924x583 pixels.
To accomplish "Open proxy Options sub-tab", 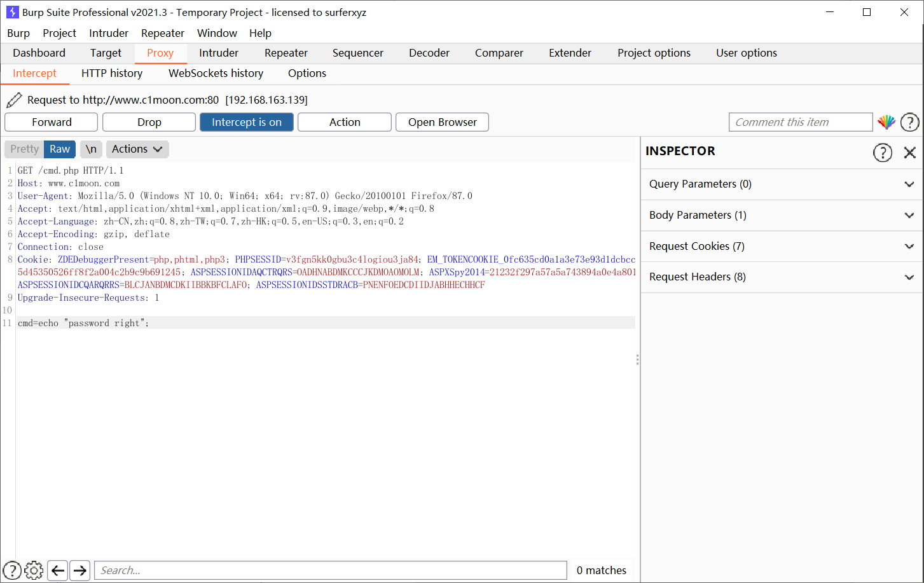I will 307,73.
